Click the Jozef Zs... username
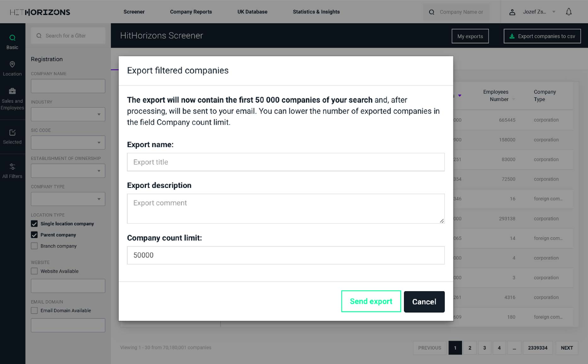 tap(534, 12)
